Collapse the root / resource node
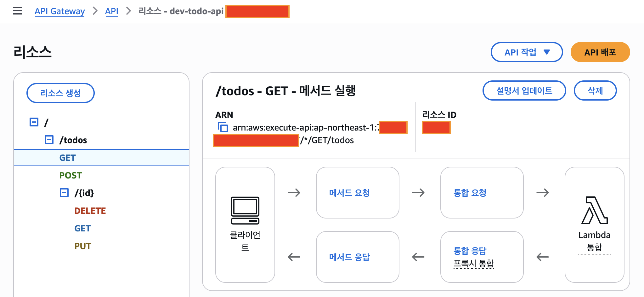The image size is (644, 297). (34, 122)
